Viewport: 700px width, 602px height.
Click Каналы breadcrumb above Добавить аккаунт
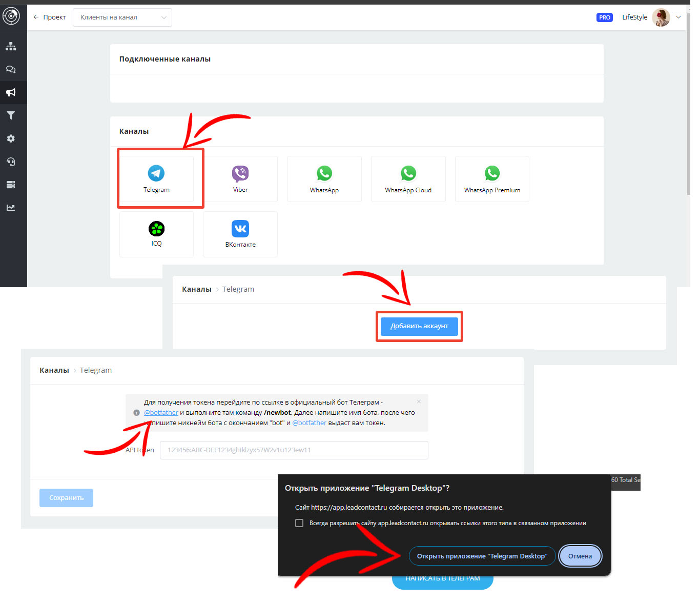(x=197, y=289)
